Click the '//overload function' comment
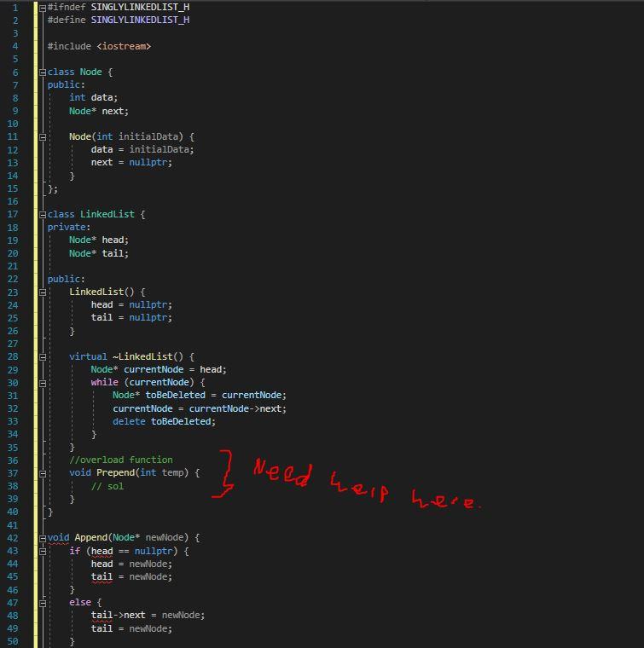644x648 pixels. coord(121,460)
